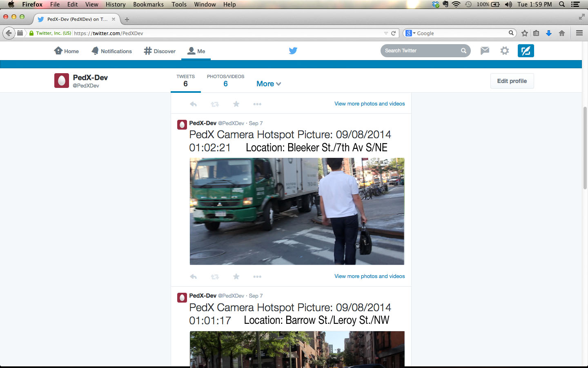Go to the Home navigation item
Screen dimensions: 588x368
[x=67, y=51]
